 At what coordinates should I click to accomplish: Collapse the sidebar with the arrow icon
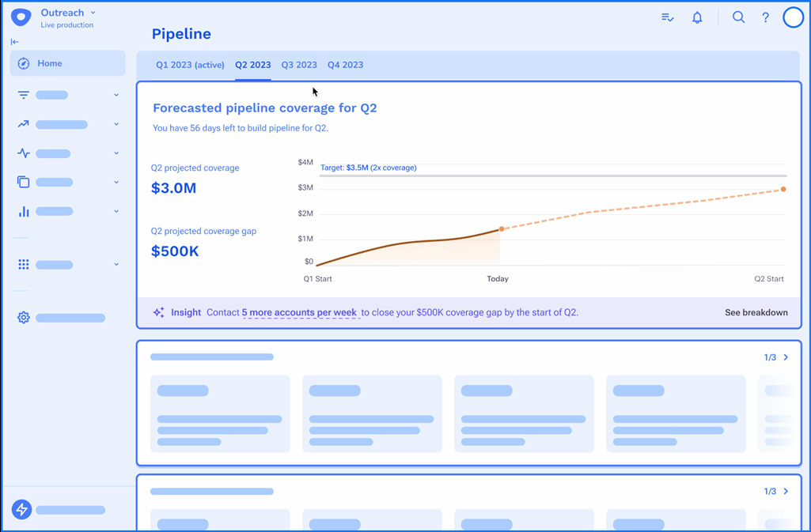[x=14, y=42]
